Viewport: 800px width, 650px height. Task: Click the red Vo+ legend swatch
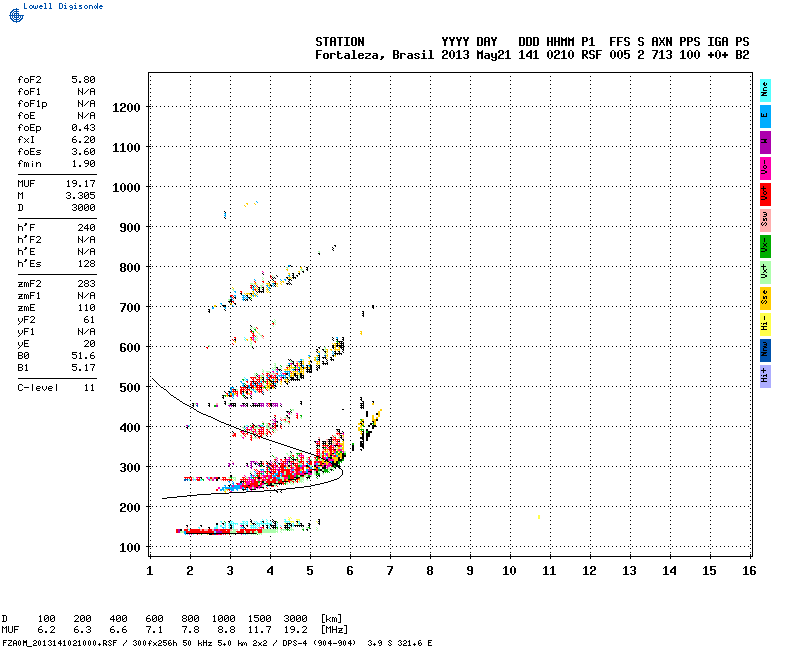pos(765,194)
